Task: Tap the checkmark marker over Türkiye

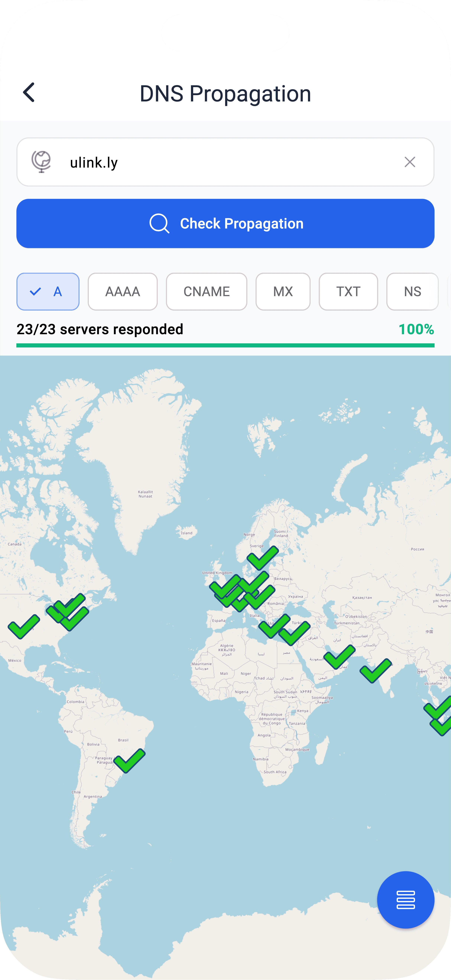Action: coord(294,634)
